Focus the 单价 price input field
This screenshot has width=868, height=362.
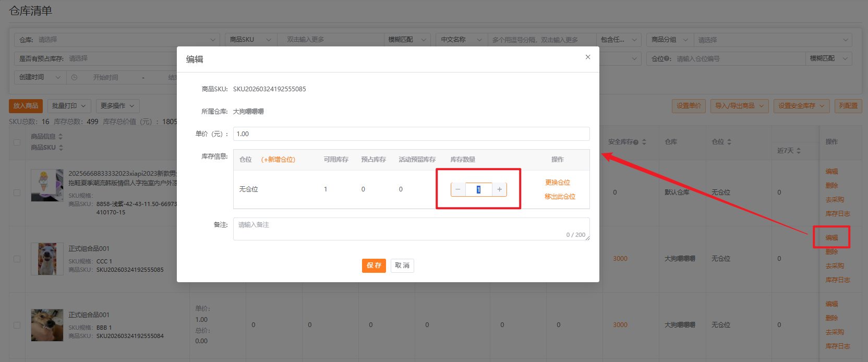[411, 134]
